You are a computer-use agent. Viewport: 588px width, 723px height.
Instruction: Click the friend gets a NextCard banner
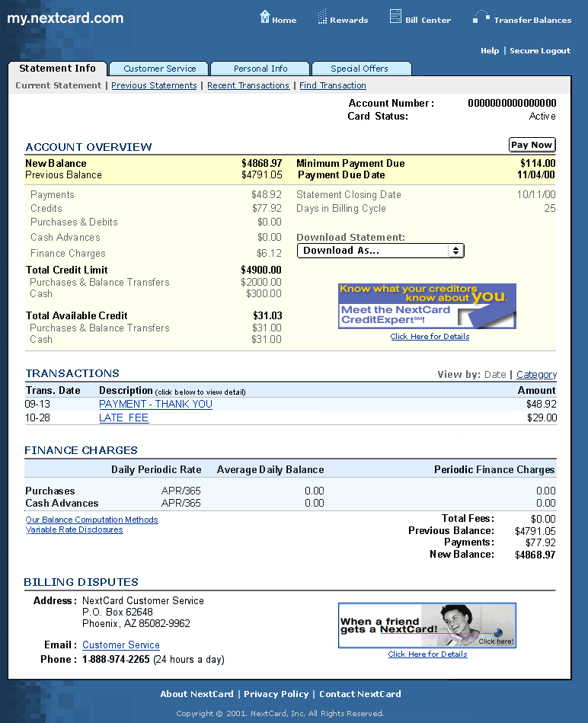click(427, 625)
